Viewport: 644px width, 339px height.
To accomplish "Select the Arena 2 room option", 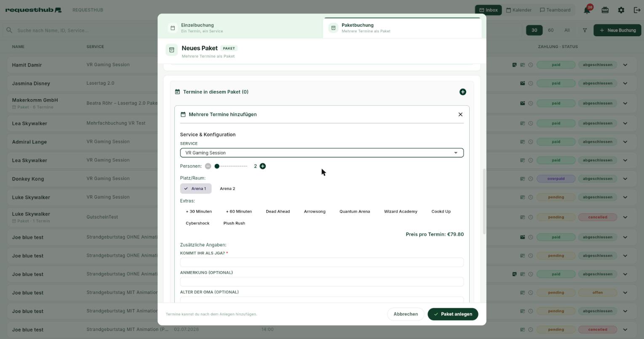I will (227, 189).
